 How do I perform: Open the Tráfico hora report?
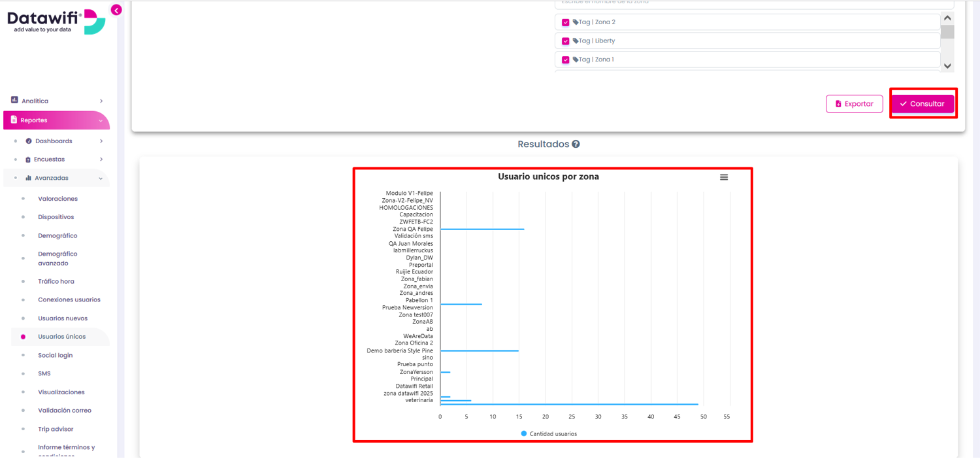(56, 281)
